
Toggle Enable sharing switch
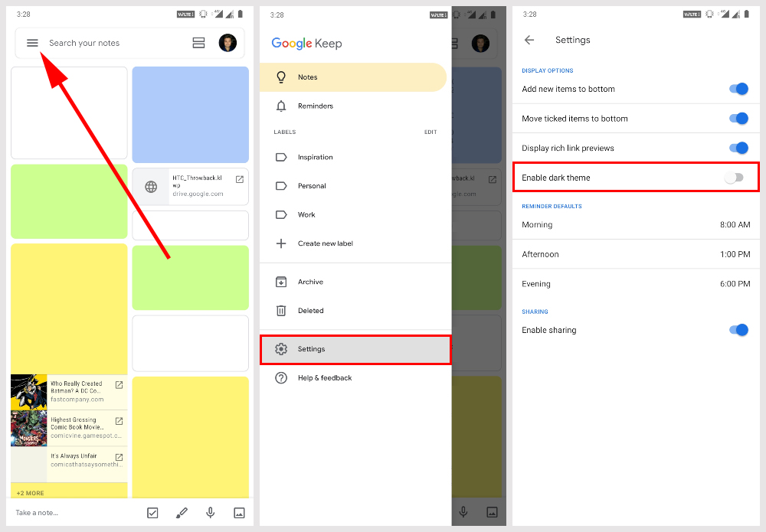point(738,330)
